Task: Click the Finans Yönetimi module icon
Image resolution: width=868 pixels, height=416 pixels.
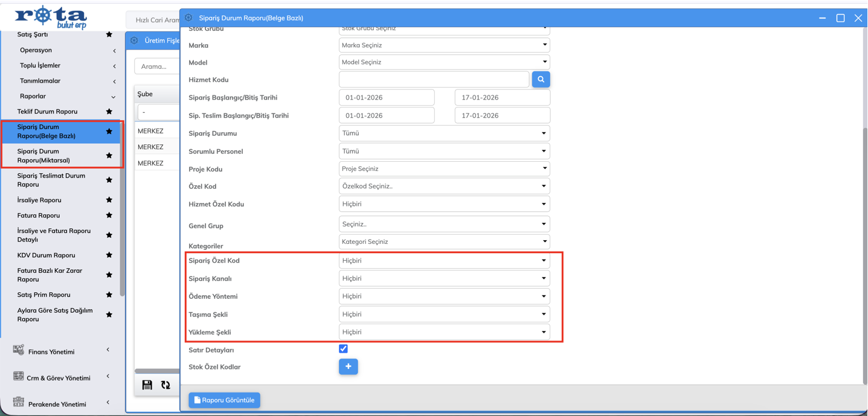Action: pyautogui.click(x=19, y=350)
